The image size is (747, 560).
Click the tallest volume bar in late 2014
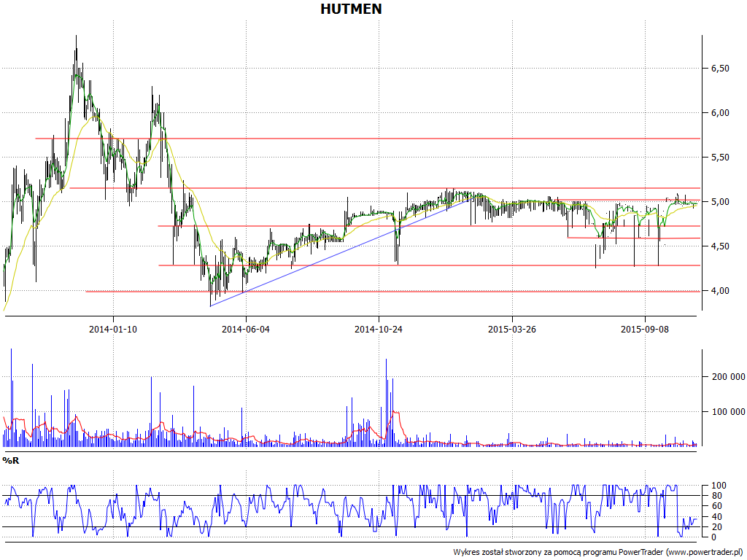387,402
